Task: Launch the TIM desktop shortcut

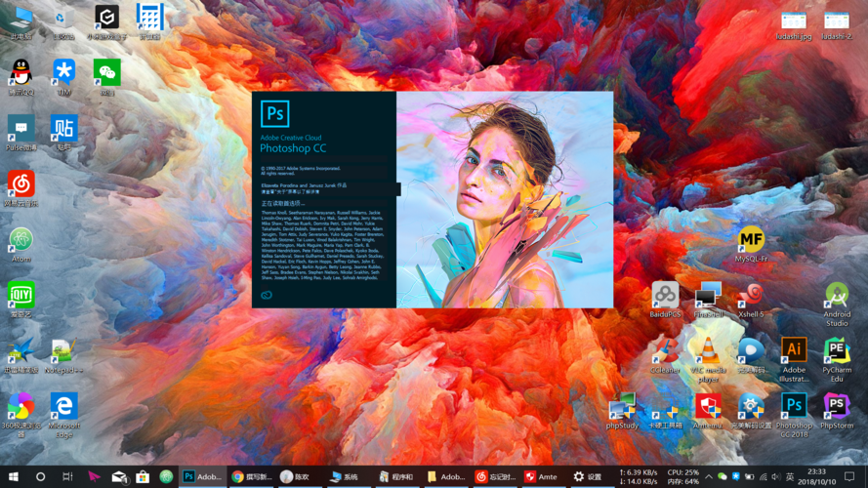Action: [63, 78]
